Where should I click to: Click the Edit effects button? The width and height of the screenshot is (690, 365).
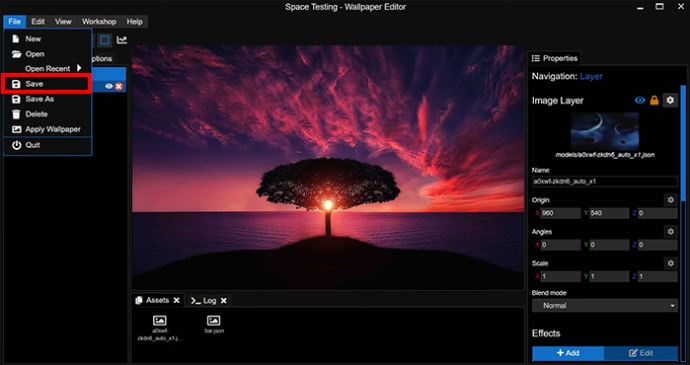pyautogui.click(x=641, y=353)
